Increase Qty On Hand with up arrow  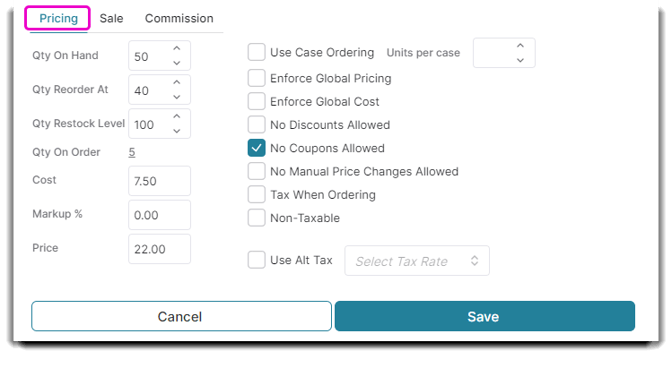pyautogui.click(x=177, y=48)
